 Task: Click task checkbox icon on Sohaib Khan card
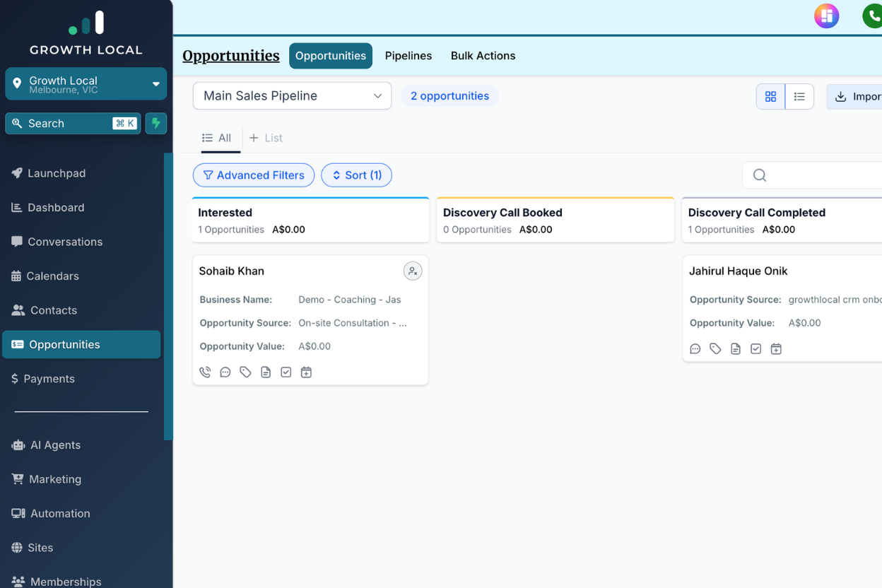[x=286, y=372]
